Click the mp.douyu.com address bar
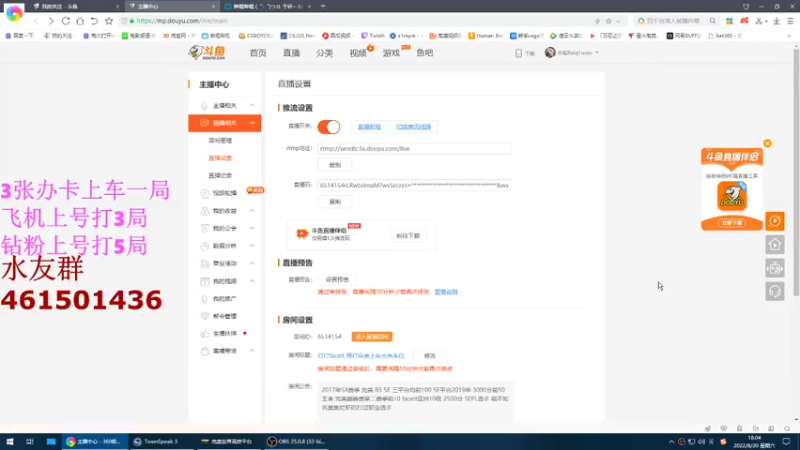 click(357, 21)
